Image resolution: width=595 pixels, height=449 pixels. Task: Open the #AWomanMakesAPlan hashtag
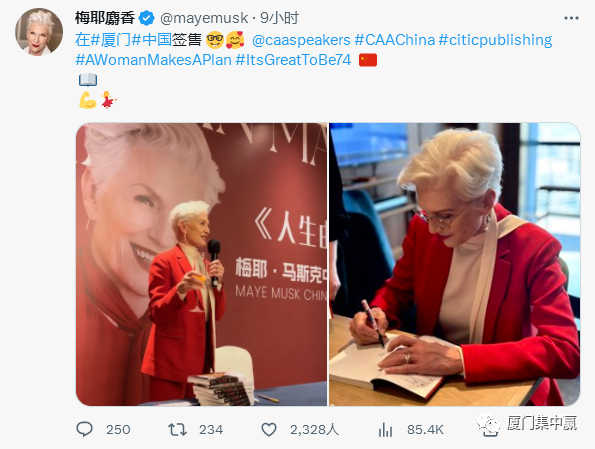pyautogui.click(x=153, y=60)
